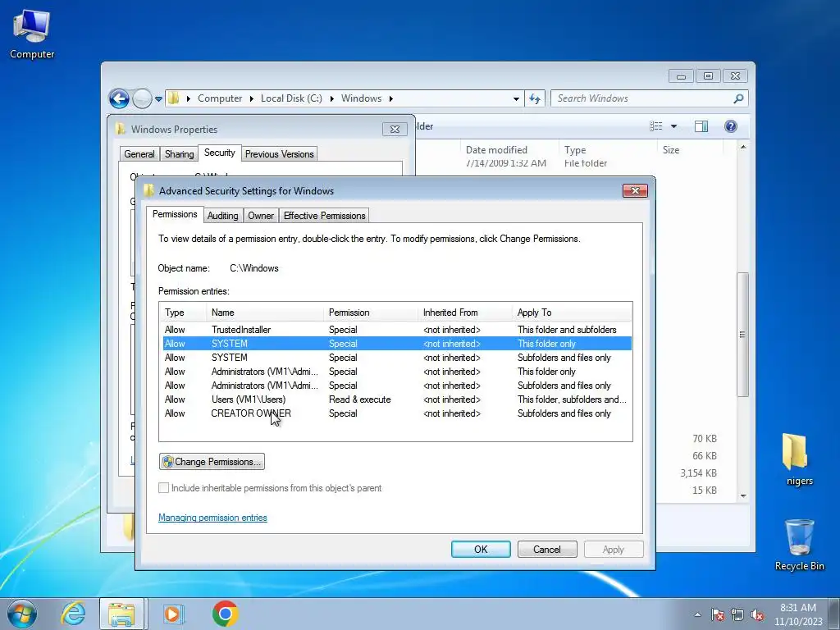Open the view options dropdown arrow

(674, 126)
